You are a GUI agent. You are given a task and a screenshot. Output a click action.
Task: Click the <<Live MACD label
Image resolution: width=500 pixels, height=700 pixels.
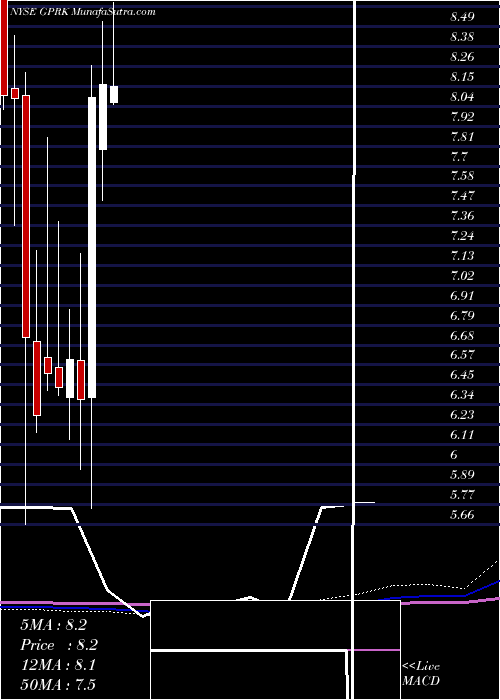click(x=421, y=674)
